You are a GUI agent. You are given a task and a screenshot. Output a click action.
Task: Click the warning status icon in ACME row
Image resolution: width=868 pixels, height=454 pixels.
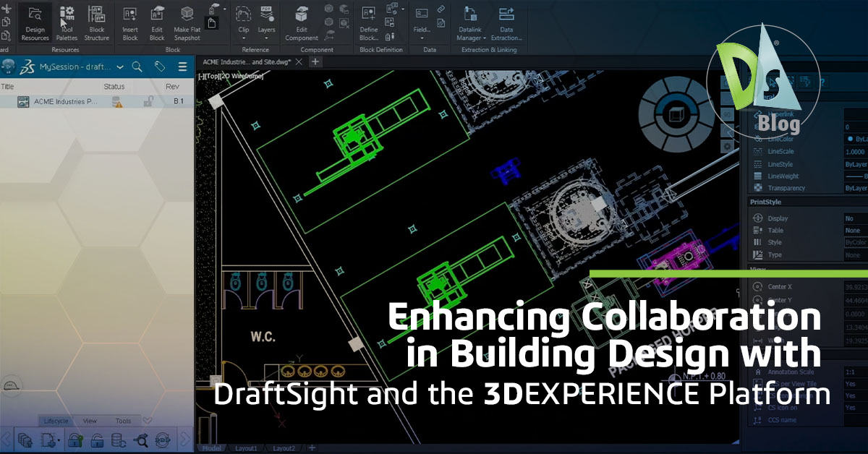pos(117,102)
